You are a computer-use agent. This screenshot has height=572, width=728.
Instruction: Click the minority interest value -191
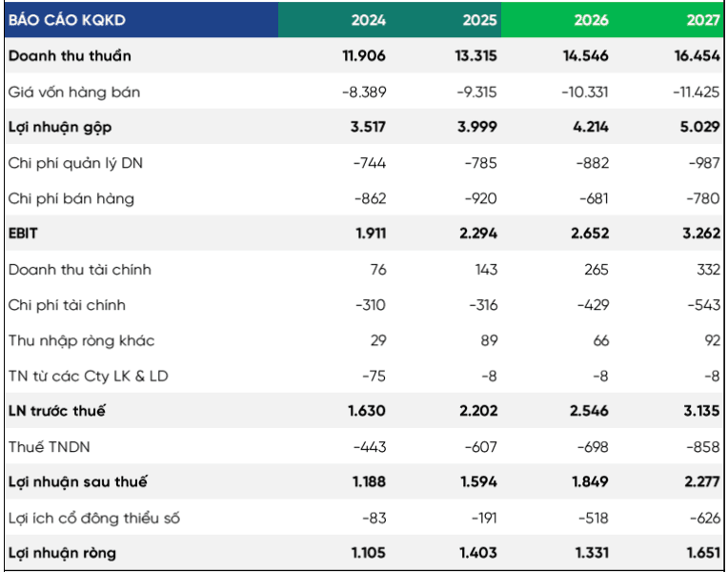(484, 518)
